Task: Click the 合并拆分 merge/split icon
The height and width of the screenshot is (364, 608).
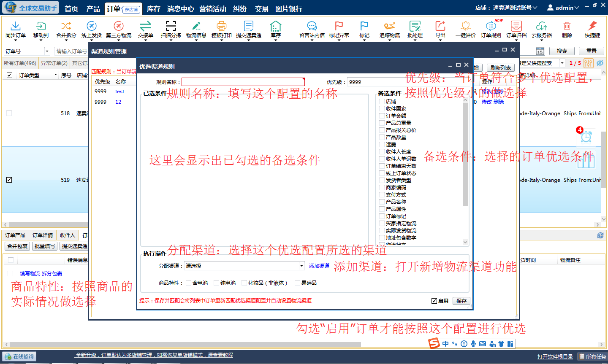Action: pos(66,26)
